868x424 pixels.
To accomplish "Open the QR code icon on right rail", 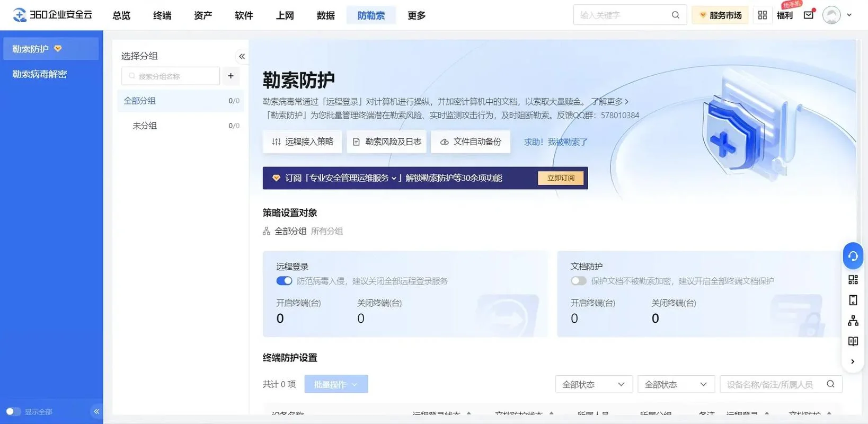I will 853,280.
